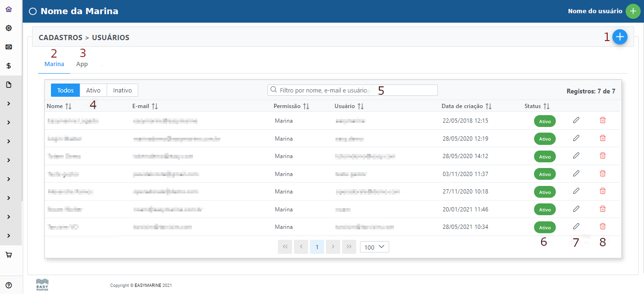Click the document icon in sidebar
Image resolution: width=644 pixels, height=294 pixels.
pos(8,85)
